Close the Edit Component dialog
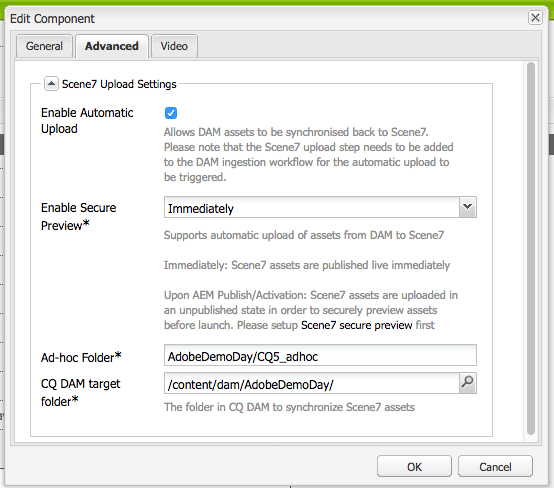The height and width of the screenshot is (488, 554). coord(535,17)
